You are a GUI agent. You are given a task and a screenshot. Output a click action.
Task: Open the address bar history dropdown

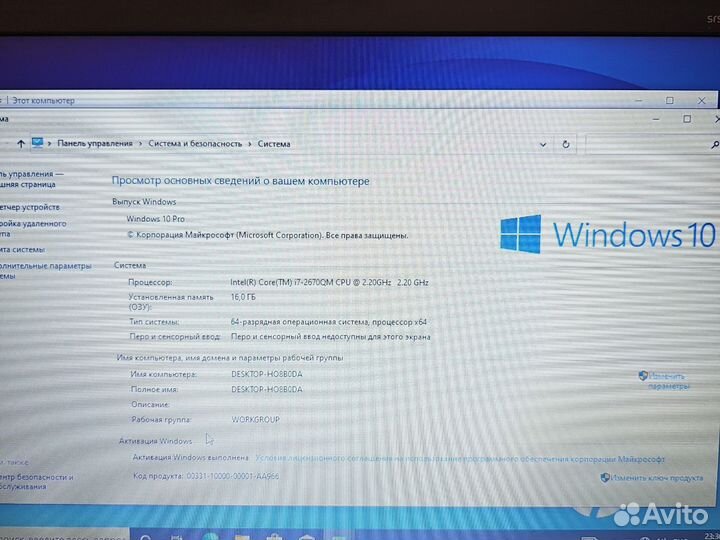pos(543,145)
